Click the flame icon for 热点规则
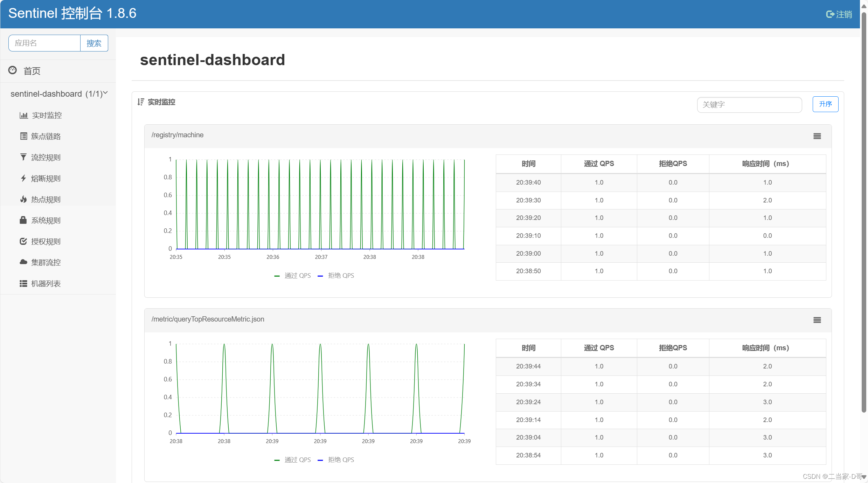The width and height of the screenshot is (868, 483). pos(23,199)
